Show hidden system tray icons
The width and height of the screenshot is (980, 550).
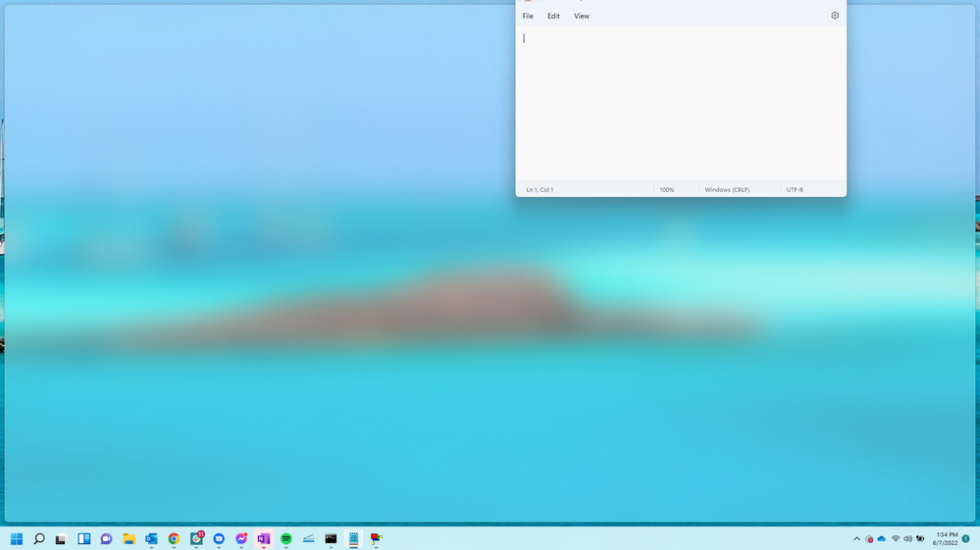[856, 539]
